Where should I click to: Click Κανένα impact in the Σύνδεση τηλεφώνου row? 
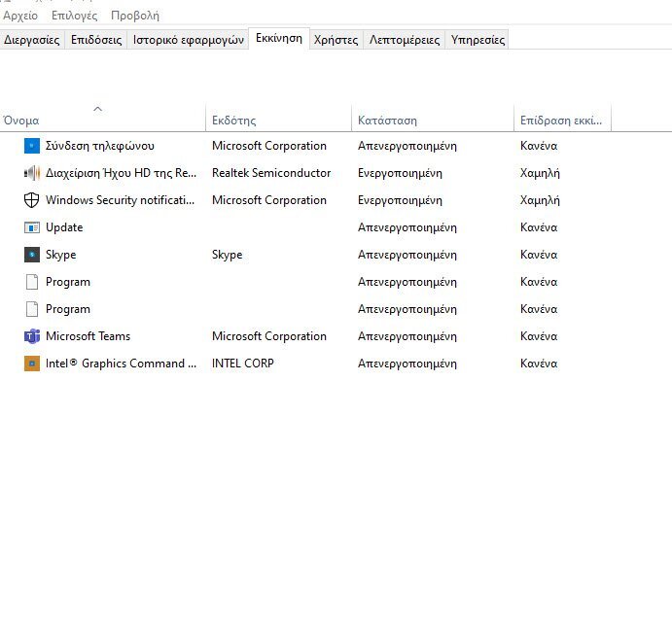(x=539, y=146)
